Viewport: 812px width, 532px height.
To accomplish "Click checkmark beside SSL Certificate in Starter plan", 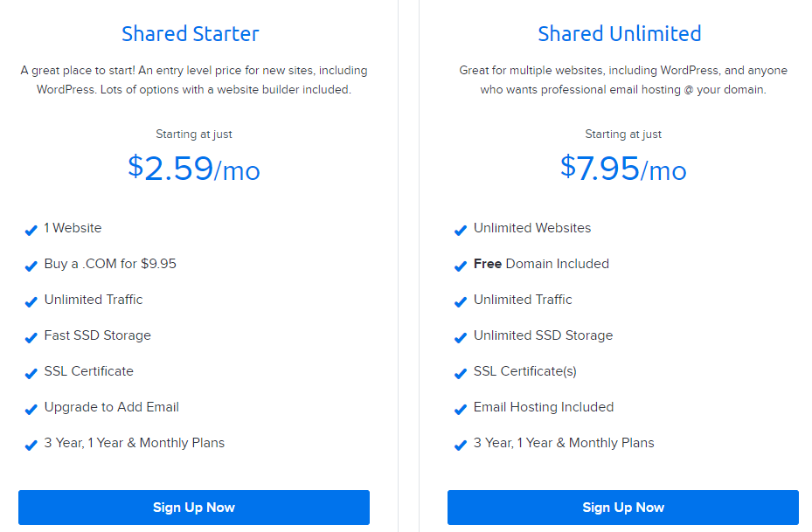I will click(x=31, y=373).
